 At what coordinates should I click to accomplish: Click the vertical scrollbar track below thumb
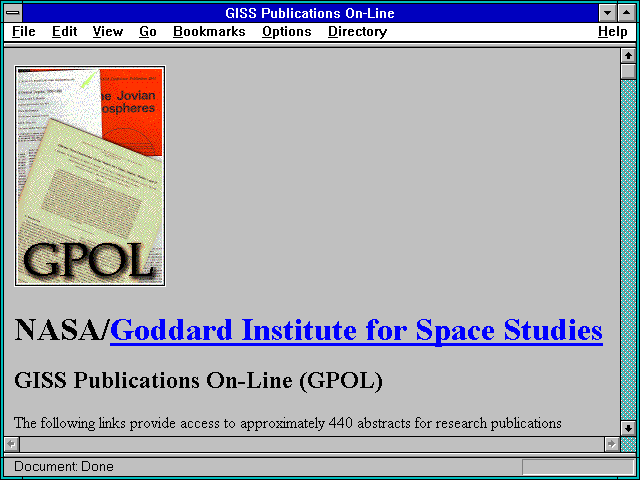pyautogui.click(x=628, y=250)
